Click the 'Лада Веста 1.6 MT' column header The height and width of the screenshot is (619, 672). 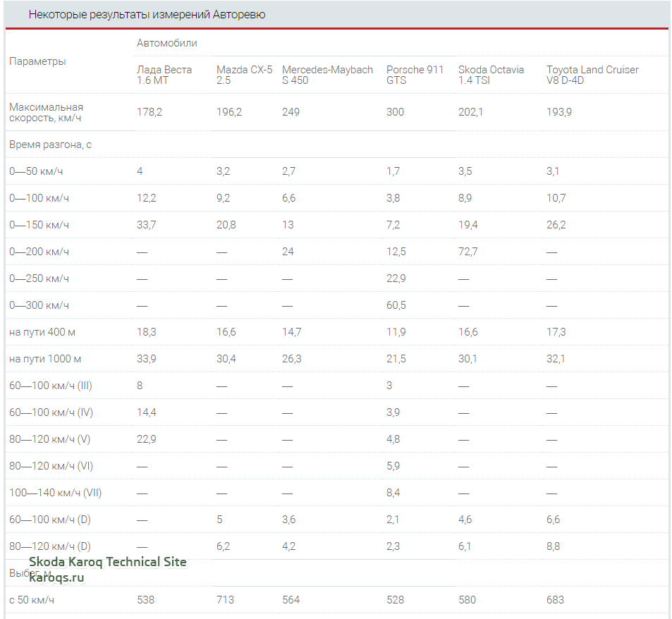coord(164,75)
